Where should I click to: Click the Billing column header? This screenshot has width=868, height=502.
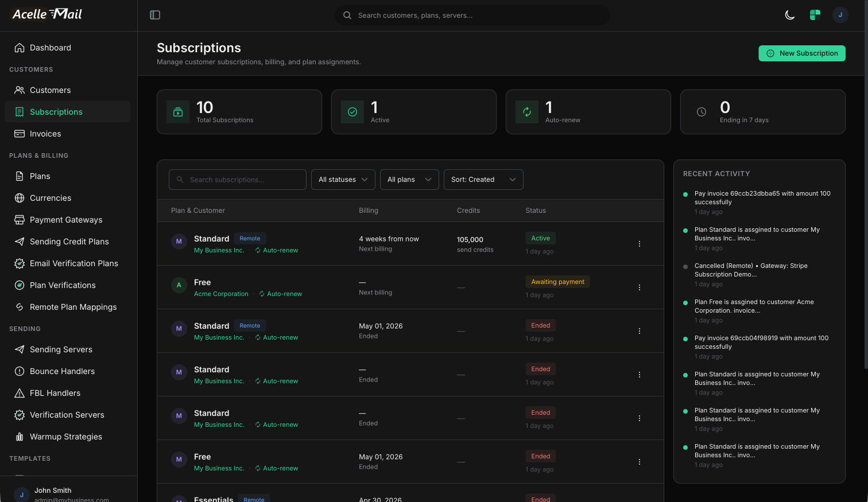click(369, 211)
